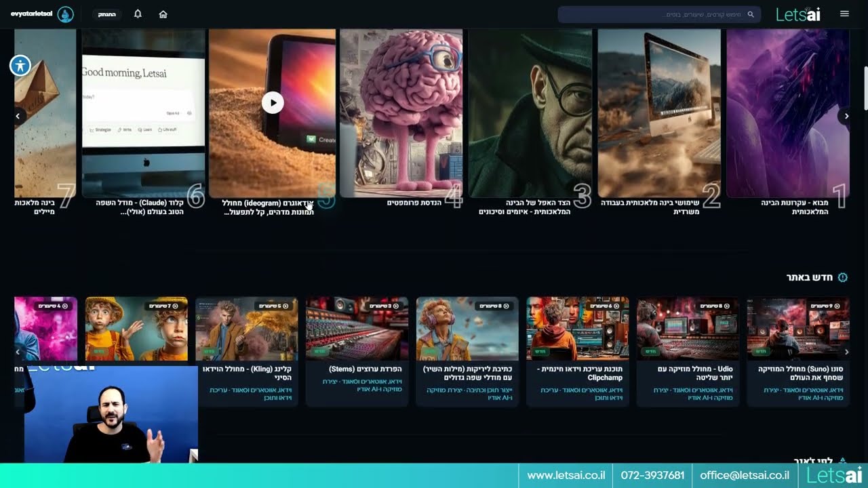Viewport: 868px width, 488px height.
Task: Open the Suno music generator card image
Action: click(798, 329)
